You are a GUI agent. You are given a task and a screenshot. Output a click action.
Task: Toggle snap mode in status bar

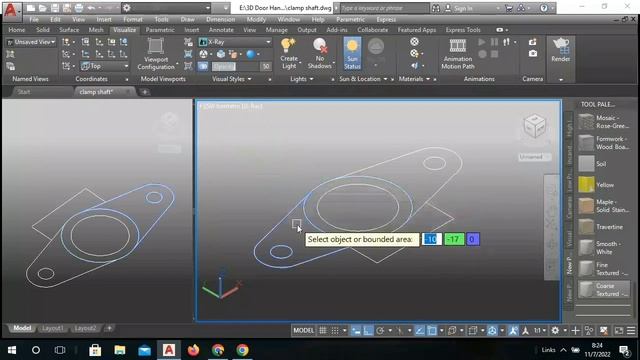coord(335,331)
